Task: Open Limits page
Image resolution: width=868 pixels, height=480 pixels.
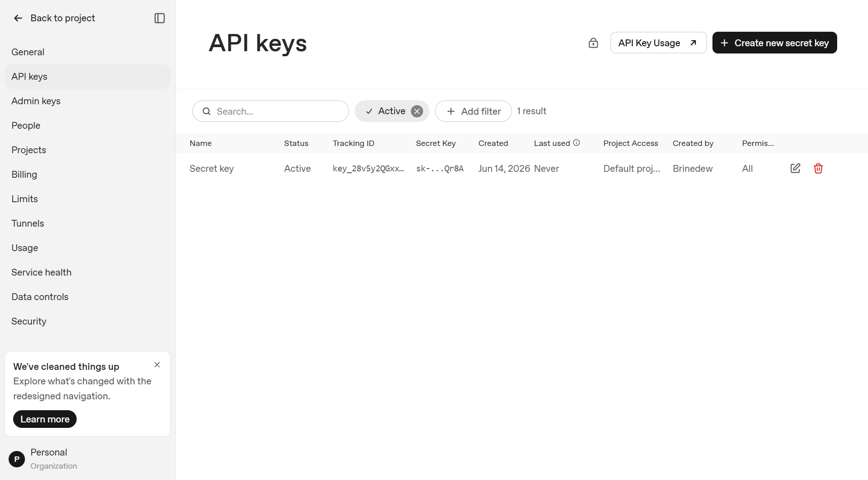Action: point(88,199)
